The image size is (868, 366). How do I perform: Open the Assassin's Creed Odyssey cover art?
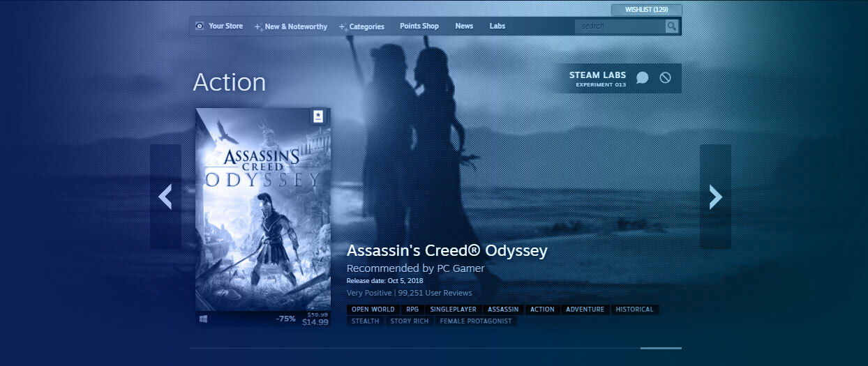[263, 209]
